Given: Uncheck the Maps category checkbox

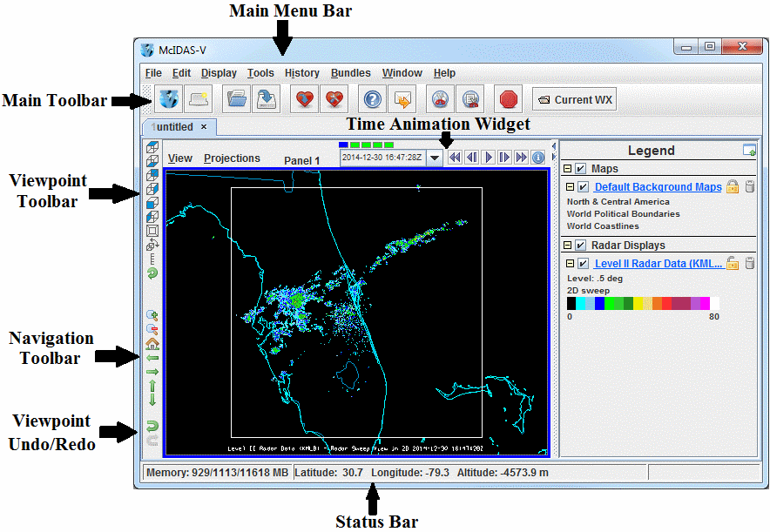Looking at the screenshot, I should [581, 169].
